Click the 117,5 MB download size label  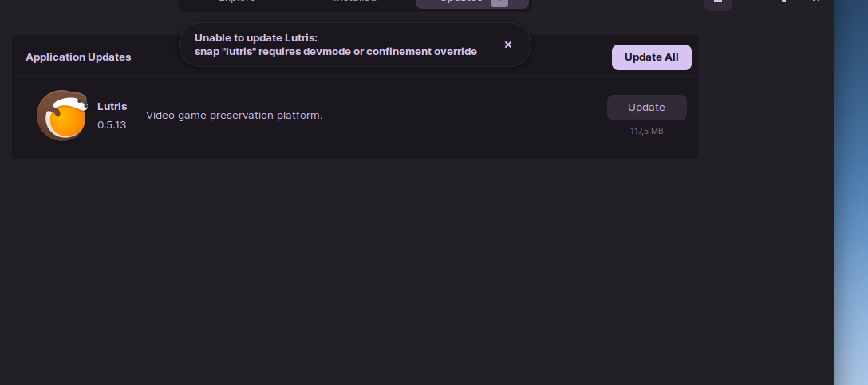(x=646, y=131)
